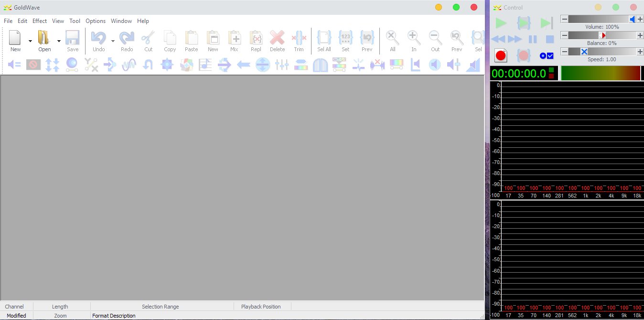Click the minus button on the Speed slider

point(565,51)
